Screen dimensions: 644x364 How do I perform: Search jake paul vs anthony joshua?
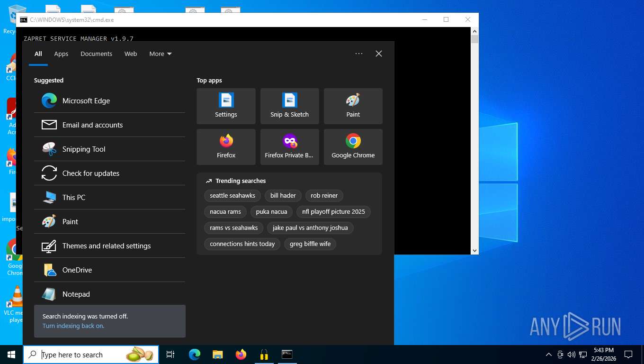coord(310,227)
